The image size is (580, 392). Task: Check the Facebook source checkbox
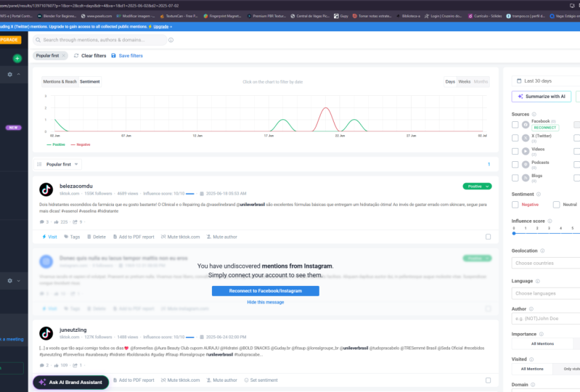click(x=515, y=125)
